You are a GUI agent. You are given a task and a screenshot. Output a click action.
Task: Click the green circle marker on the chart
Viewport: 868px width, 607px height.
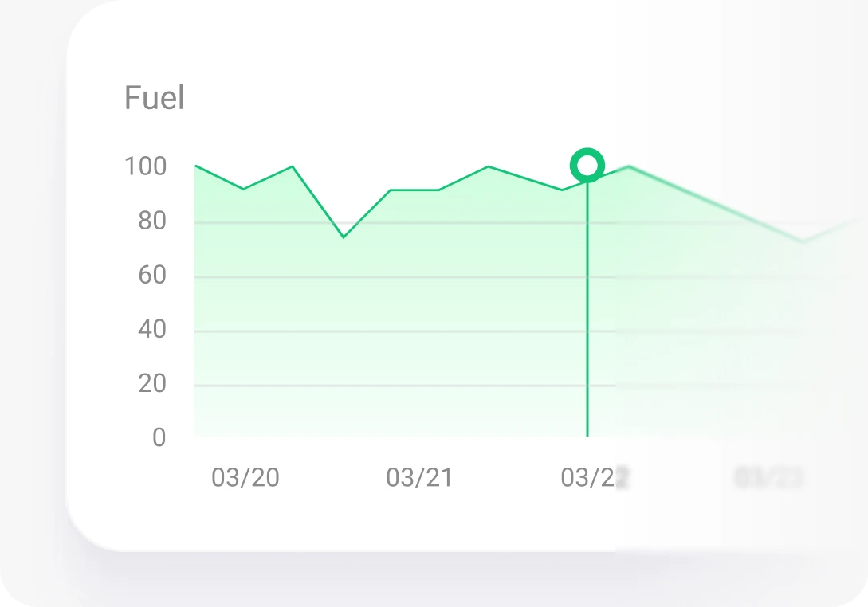[x=587, y=166]
